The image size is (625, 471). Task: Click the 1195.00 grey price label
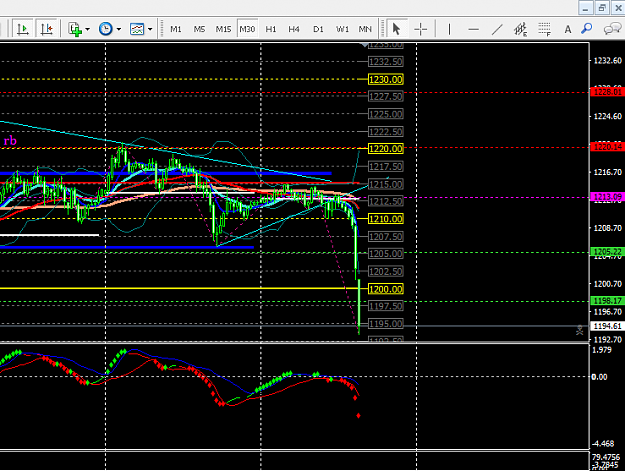click(385, 324)
